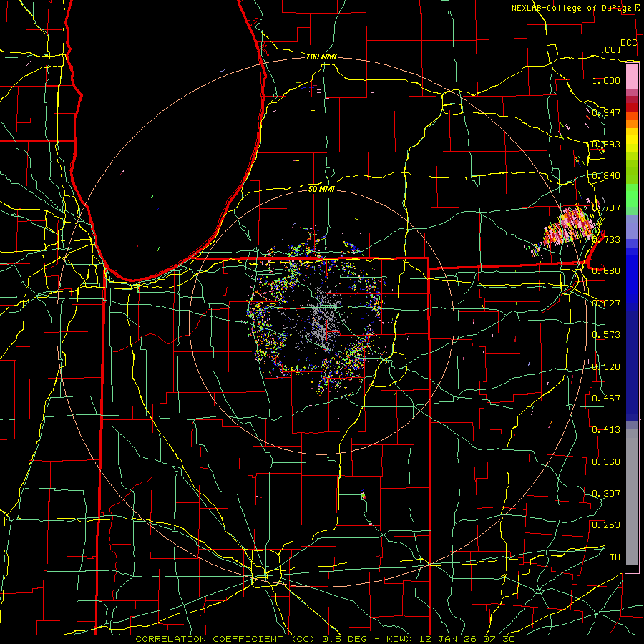Click the gray segment of the color bar

click(x=632, y=497)
